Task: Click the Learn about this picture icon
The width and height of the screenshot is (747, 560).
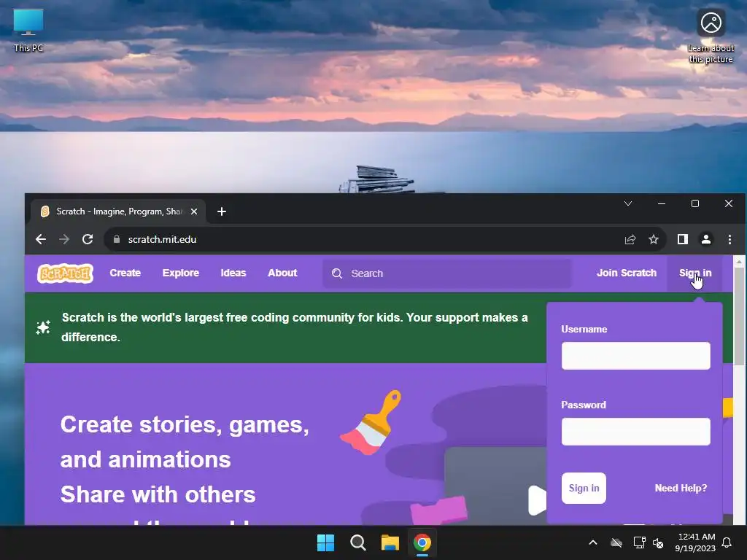Action: (711, 36)
